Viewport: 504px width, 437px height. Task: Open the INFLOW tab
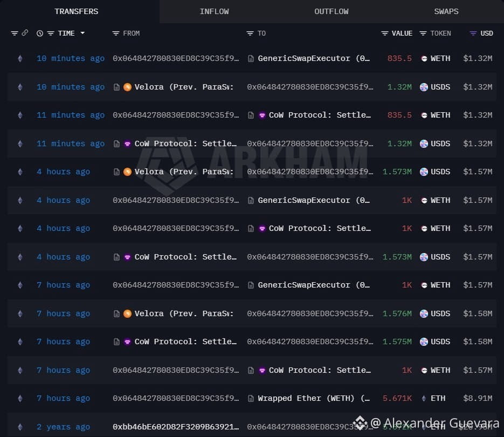[x=214, y=11]
